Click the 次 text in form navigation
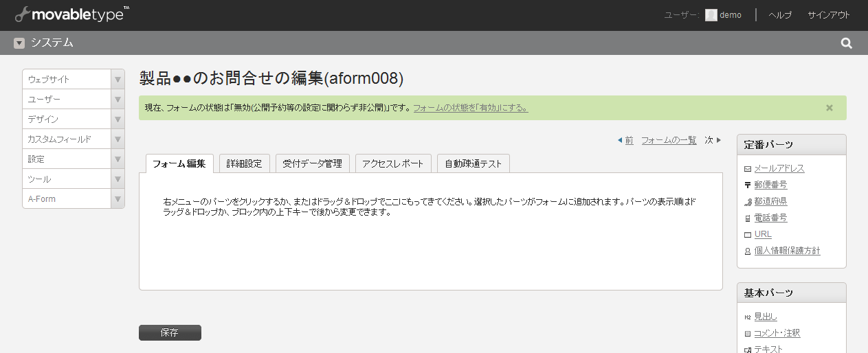 point(709,140)
